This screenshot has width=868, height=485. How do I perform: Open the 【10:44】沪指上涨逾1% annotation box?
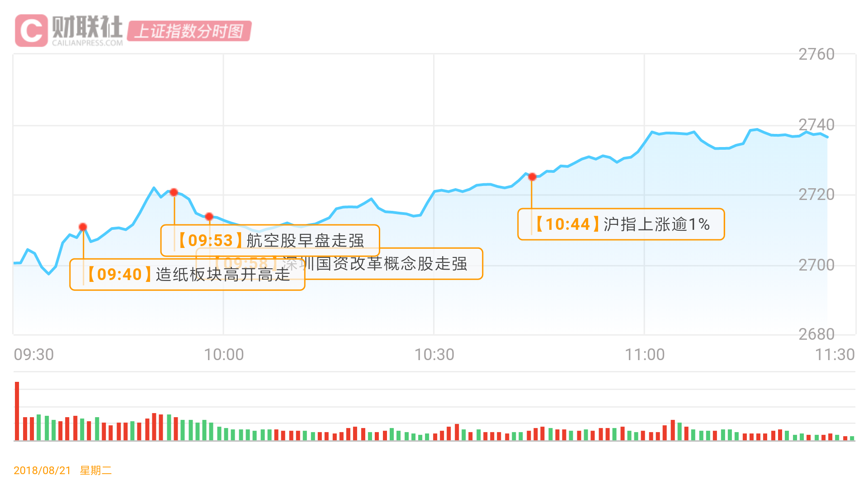point(621,224)
